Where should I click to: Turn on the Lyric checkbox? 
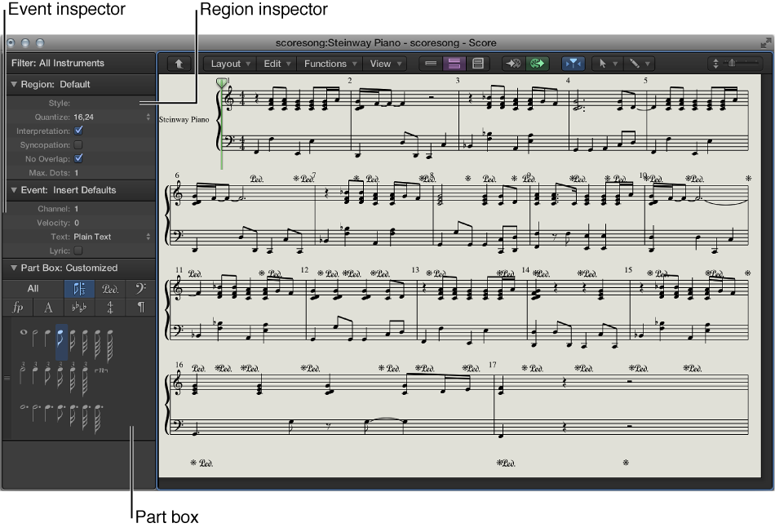click(x=78, y=250)
